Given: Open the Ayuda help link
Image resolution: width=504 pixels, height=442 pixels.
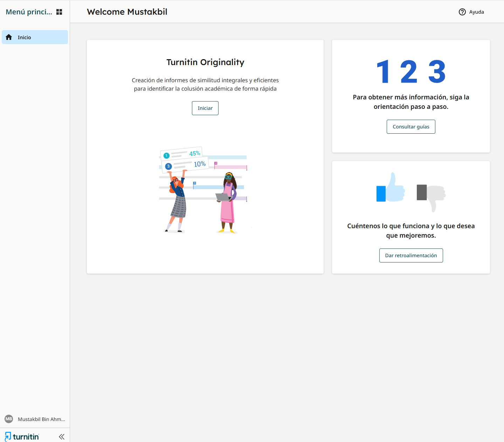Looking at the screenshot, I should point(471,12).
